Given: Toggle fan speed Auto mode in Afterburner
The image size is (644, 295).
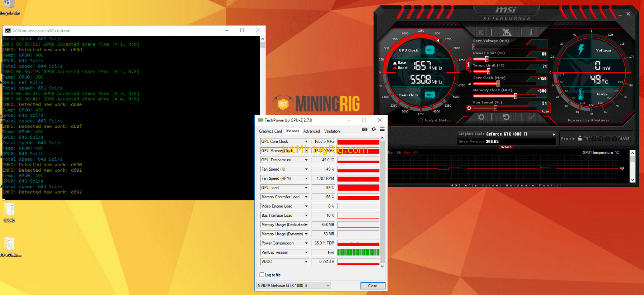Looking at the screenshot, I should [x=545, y=111].
